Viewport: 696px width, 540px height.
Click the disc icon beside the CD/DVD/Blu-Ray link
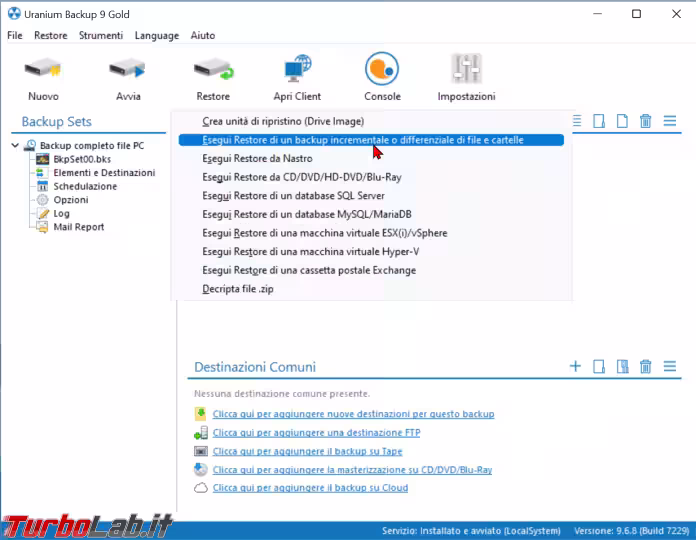pos(201,469)
